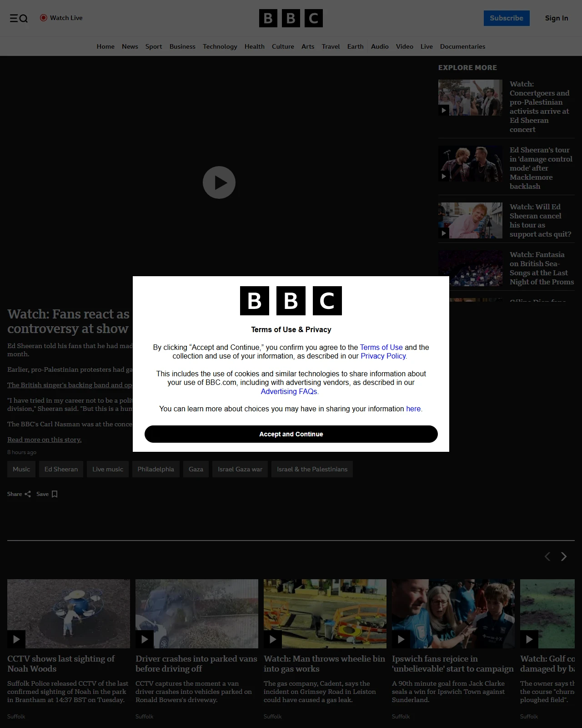
Task: Select the Earth nav item
Action: tap(356, 46)
